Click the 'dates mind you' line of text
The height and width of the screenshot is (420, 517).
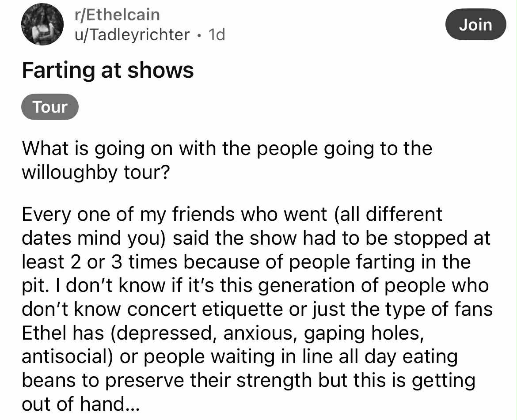tap(256, 238)
